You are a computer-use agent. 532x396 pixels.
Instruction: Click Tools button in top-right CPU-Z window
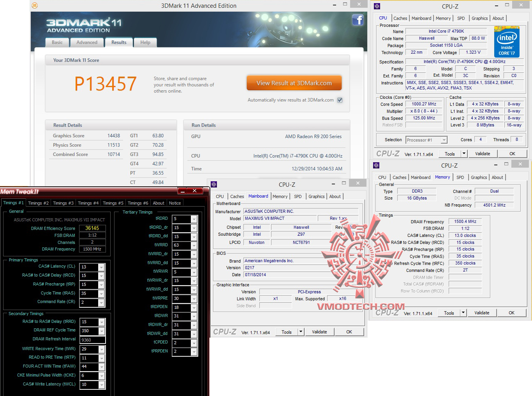[450, 154]
